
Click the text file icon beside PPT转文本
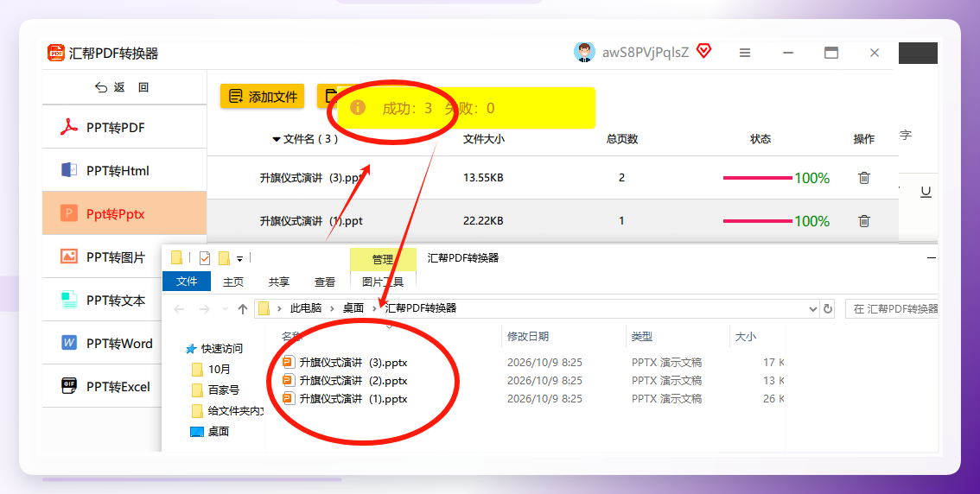[x=69, y=299]
